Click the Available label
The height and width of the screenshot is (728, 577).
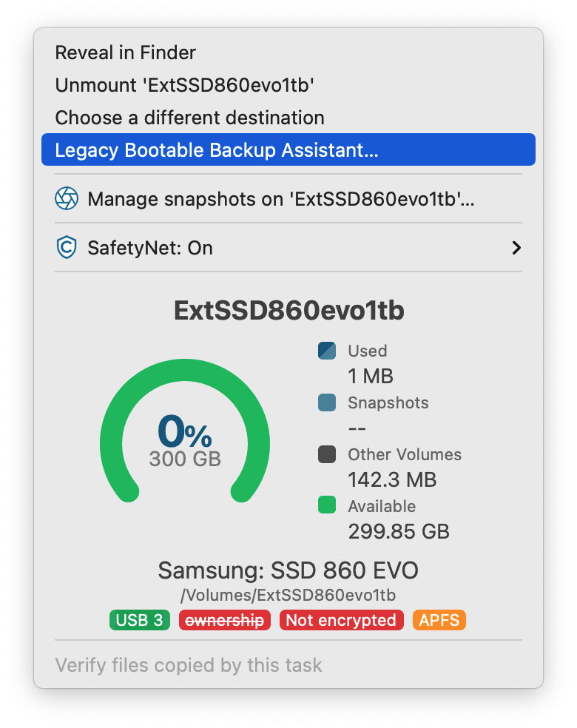pos(382,505)
